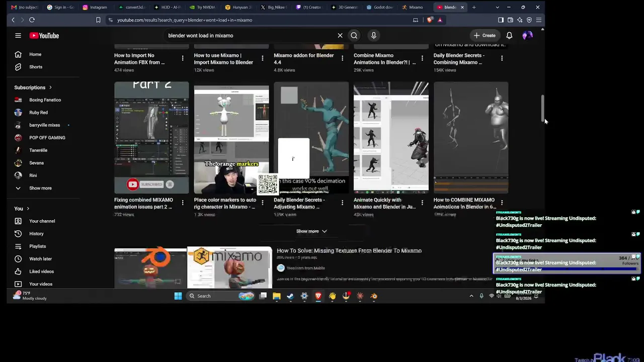The width and height of the screenshot is (644, 362).
Task: Play the 'Animate Quickly with Mixamo' short thumbnail
Action: coord(391,137)
